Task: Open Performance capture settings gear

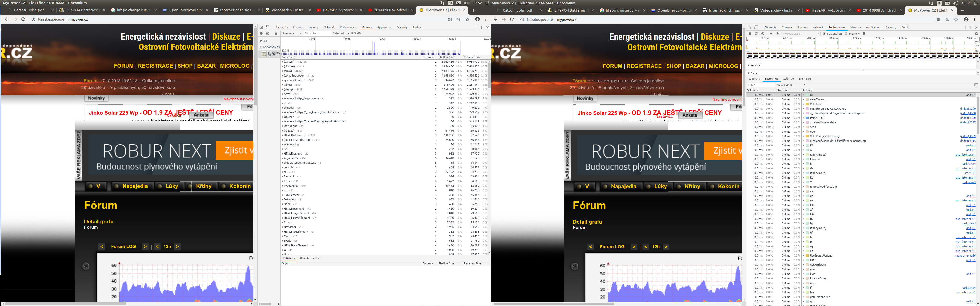Action: (976, 34)
